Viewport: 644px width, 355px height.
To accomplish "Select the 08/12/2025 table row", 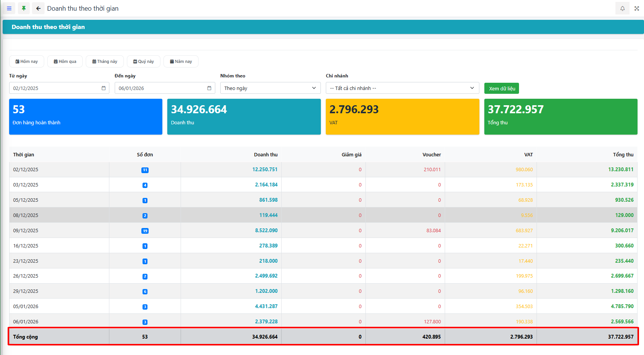I will (26, 215).
